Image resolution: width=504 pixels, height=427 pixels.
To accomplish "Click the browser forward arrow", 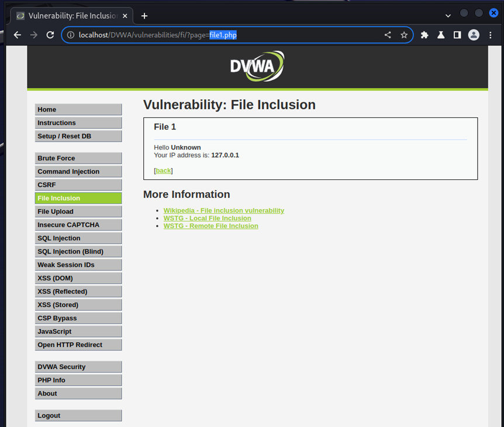I will 34,35.
